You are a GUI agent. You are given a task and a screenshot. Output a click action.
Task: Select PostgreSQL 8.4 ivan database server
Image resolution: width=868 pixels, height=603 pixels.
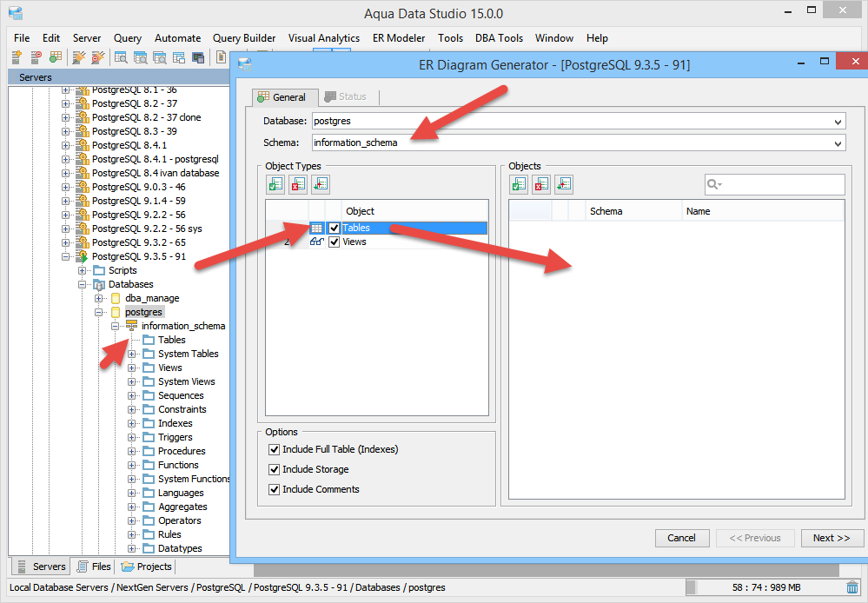pos(155,173)
